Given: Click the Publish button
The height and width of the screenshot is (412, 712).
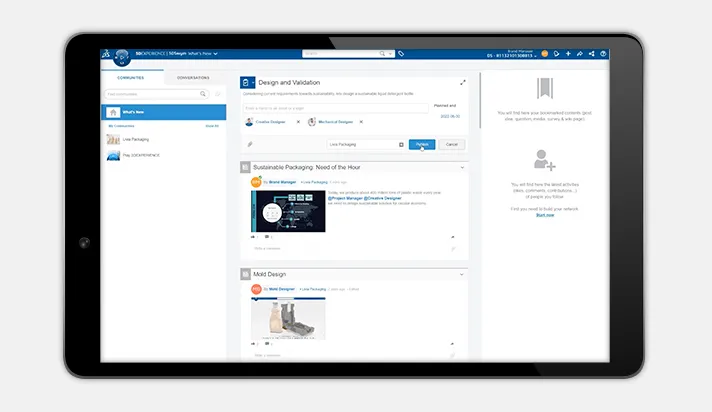Looking at the screenshot, I should pyautogui.click(x=422, y=144).
